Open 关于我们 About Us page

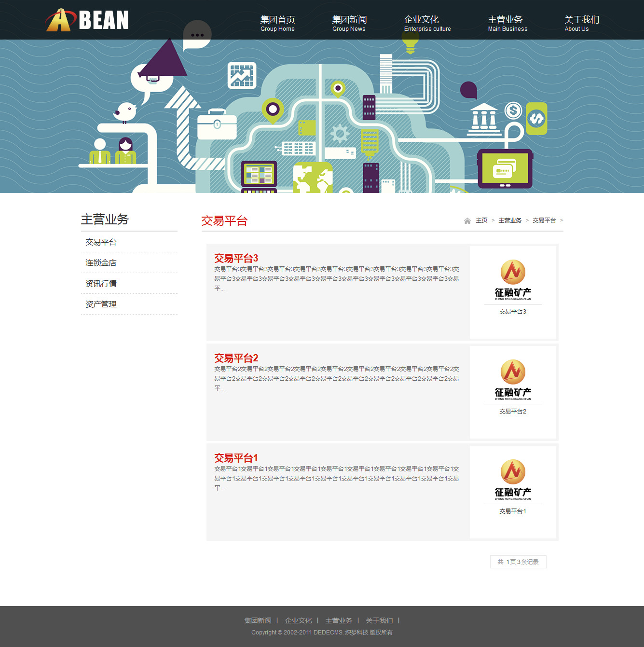click(582, 23)
